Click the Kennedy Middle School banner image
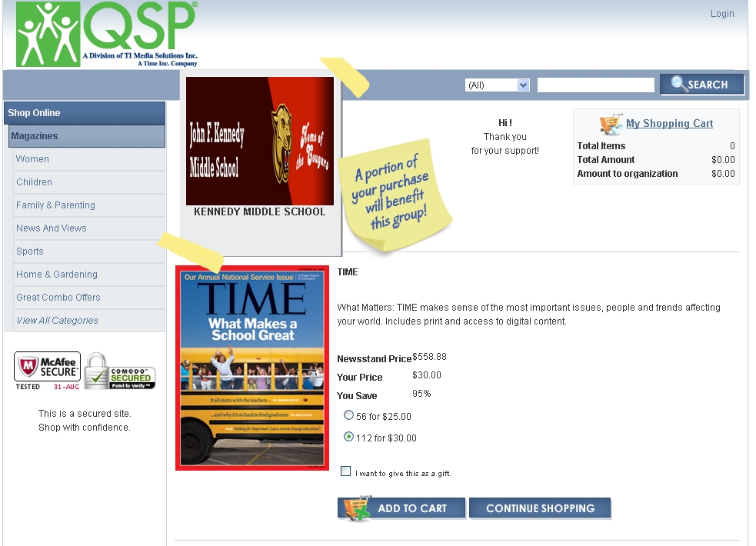The width and height of the screenshot is (756, 546). click(x=260, y=141)
